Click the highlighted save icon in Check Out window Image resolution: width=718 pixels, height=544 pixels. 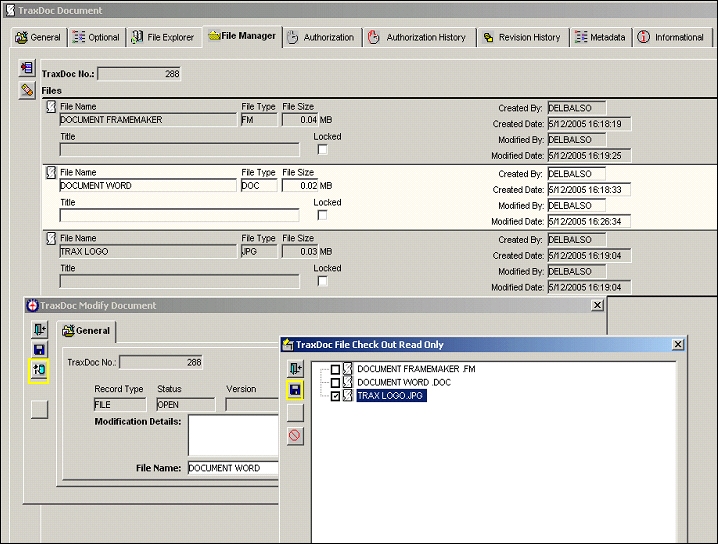click(295, 390)
